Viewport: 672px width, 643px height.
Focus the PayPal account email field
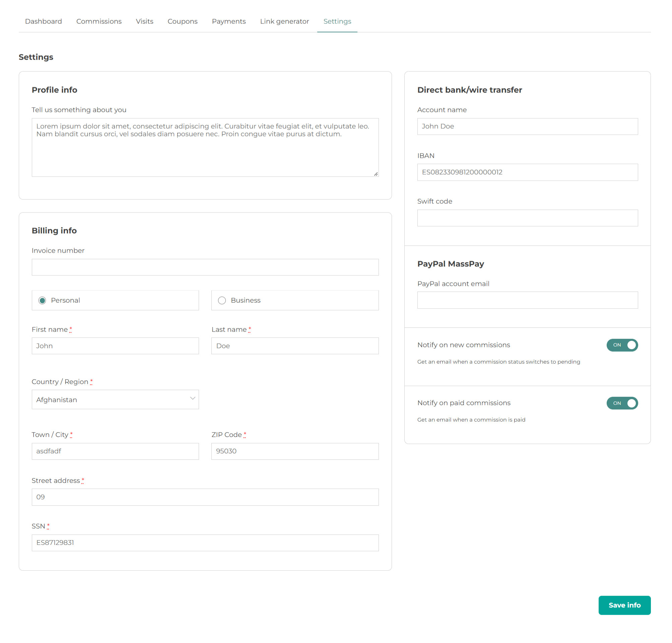tap(527, 300)
